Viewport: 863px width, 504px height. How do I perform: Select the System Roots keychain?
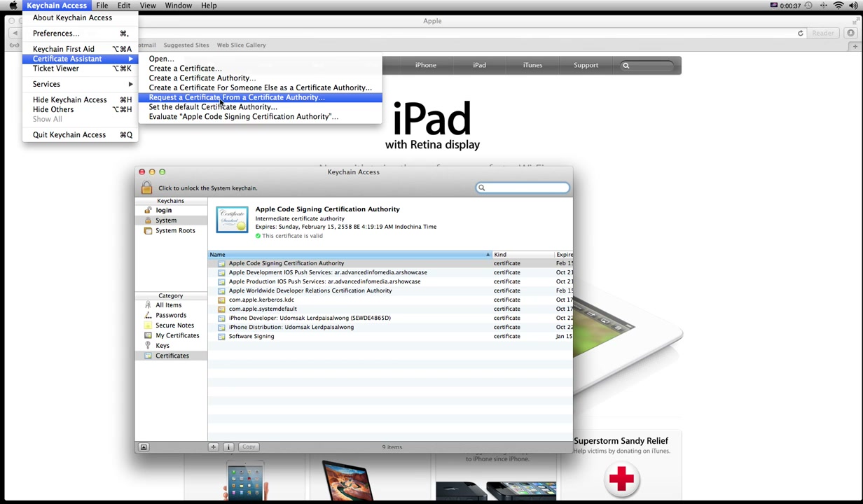click(x=175, y=230)
